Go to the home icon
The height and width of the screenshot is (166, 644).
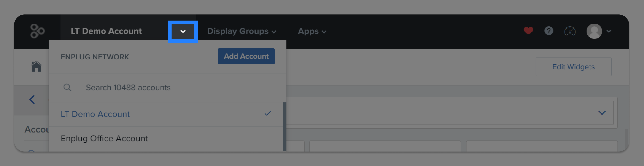tap(36, 66)
